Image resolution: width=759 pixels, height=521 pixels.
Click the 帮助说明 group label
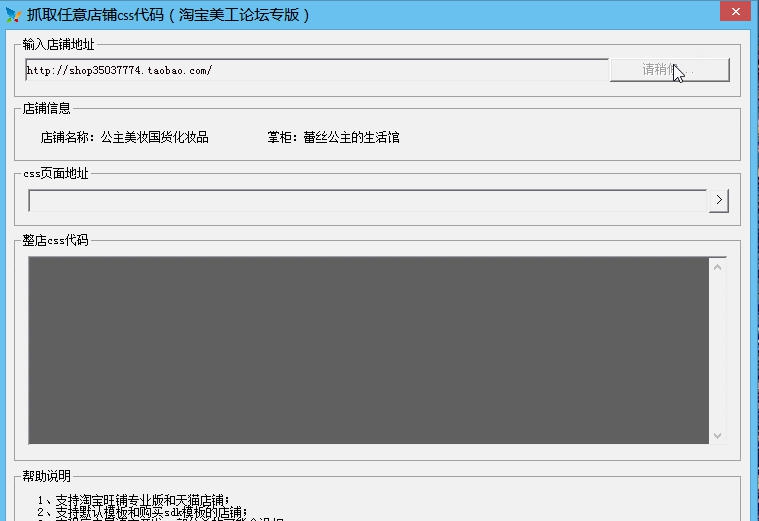pyautogui.click(x=46, y=476)
